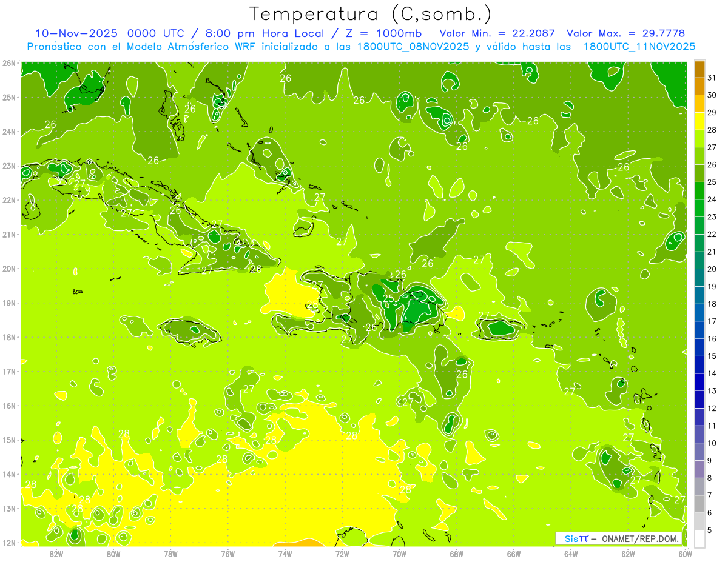This screenshot has height=562, width=728.
Task: Pick the dark blue colorbar band between 13 and 14
Action: point(700,382)
